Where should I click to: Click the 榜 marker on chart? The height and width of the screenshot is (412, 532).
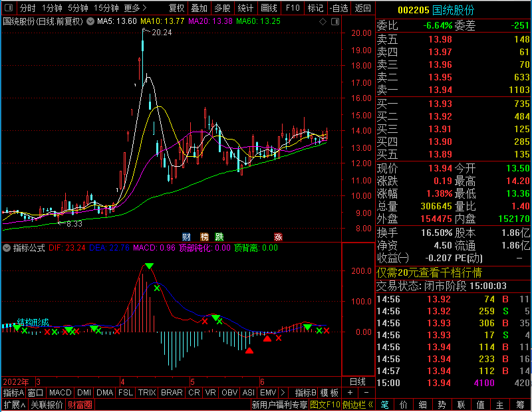point(204,237)
